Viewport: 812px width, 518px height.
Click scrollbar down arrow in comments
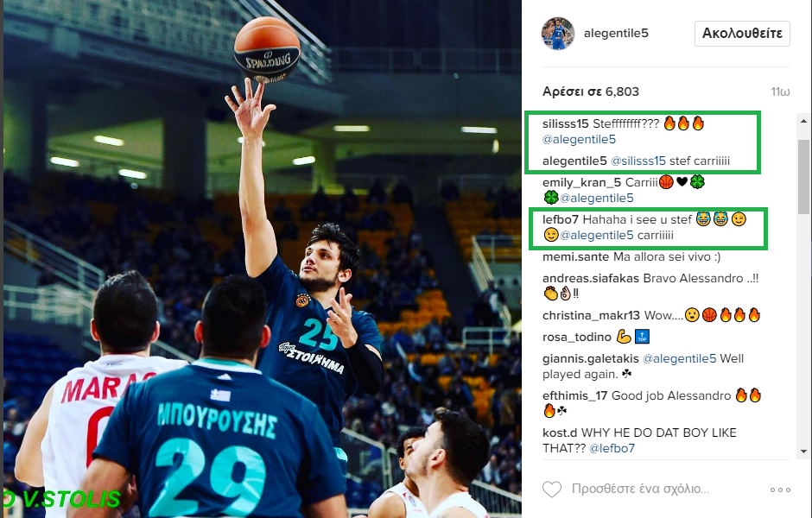[803, 452]
